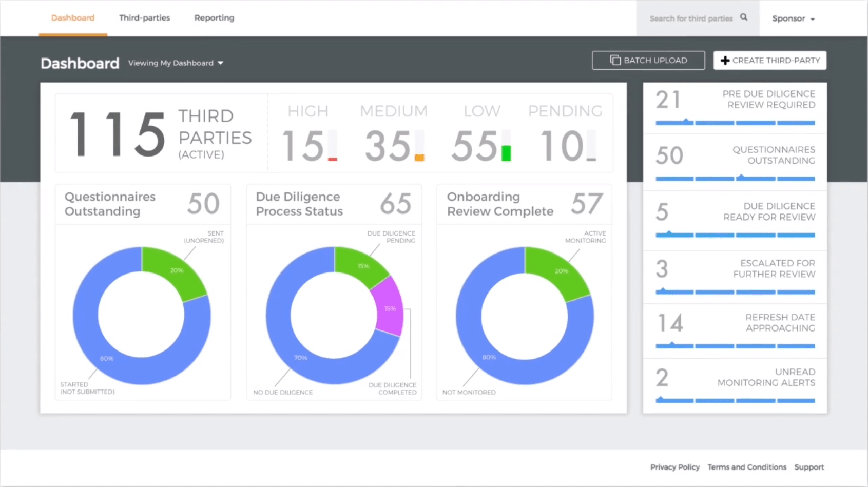The image size is (868, 487).
Task: Click the search for third parties field
Action: [690, 18]
